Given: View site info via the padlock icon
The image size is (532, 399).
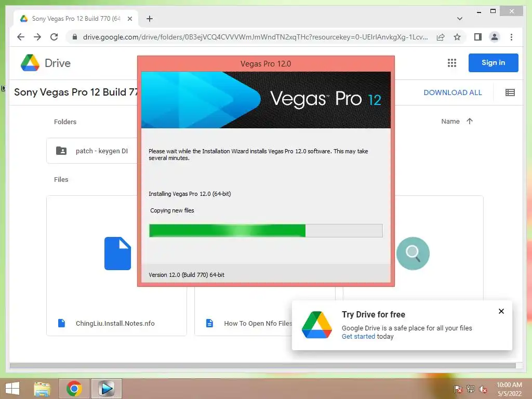Looking at the screenshot, I should click(x=75, y=37).
